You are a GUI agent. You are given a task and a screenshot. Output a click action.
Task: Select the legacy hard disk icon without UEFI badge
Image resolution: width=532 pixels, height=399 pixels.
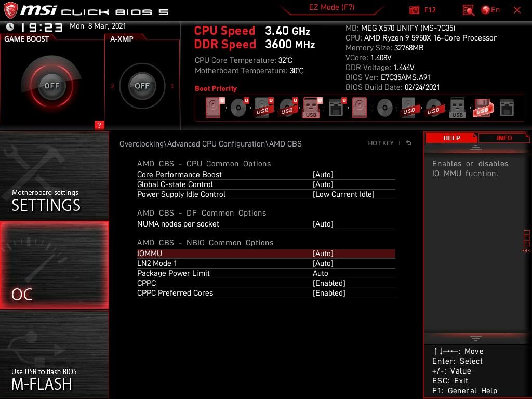(360, 108)
